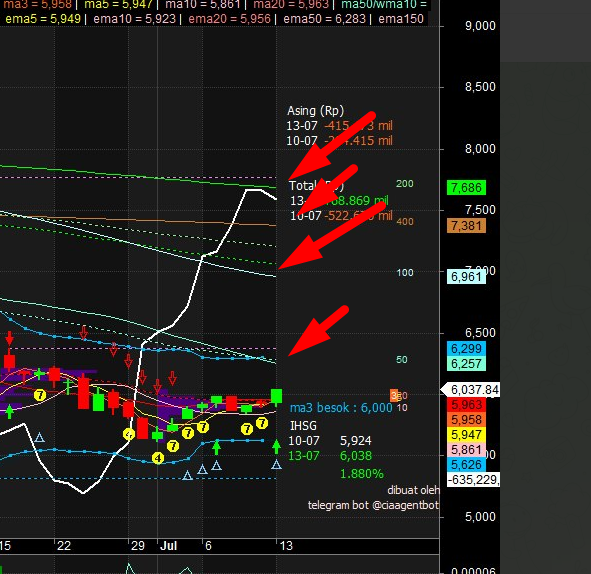
Task: Click the last green candlestick on 13 Jul
Action: point(276,397)
